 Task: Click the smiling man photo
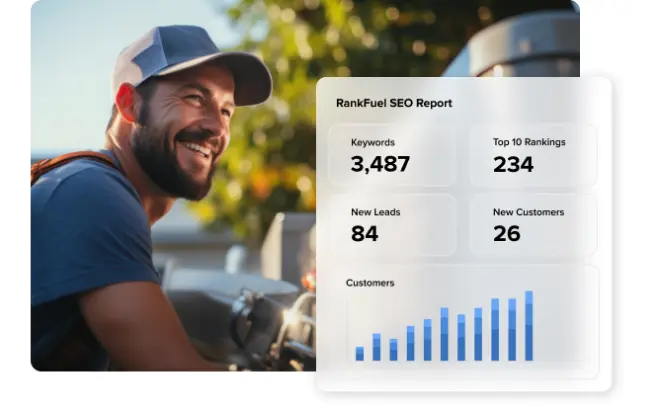pos(173,186)
